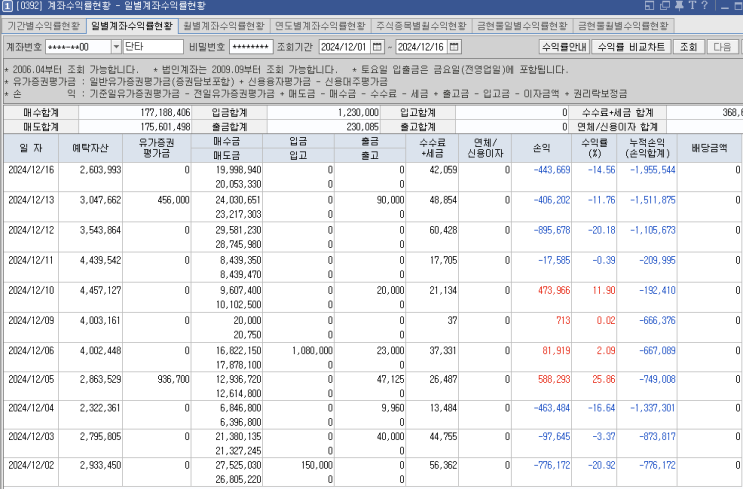743x489 pixels.
Task: Click the 손익 column header
Action: [x=541, y=148]
